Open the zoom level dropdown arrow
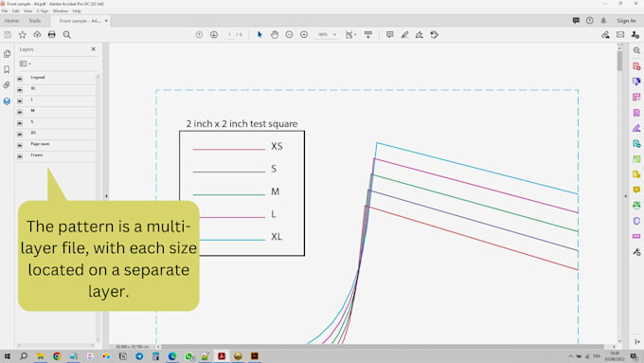644x363 pixels. click(334, 35)
